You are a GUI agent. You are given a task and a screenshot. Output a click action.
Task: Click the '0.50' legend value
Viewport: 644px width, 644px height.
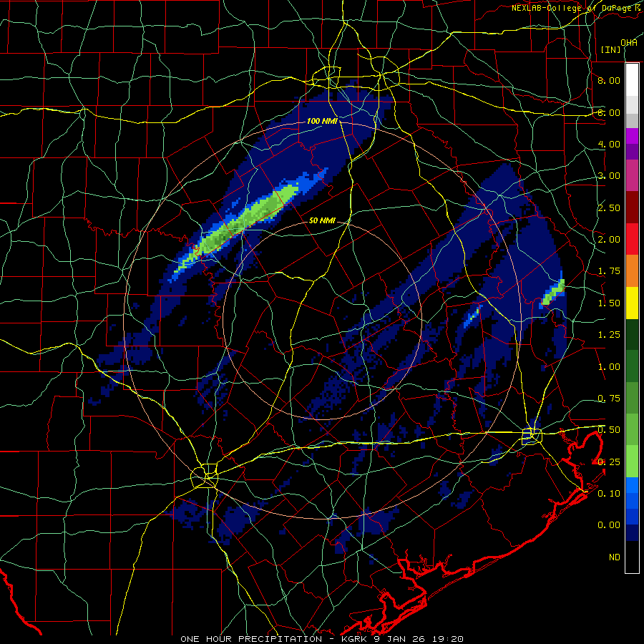coord(609,430)
